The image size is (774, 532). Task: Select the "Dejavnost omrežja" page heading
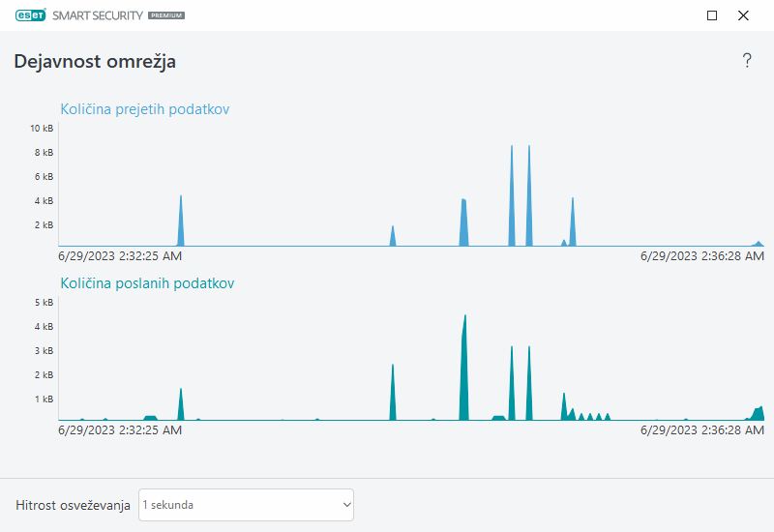95,62
